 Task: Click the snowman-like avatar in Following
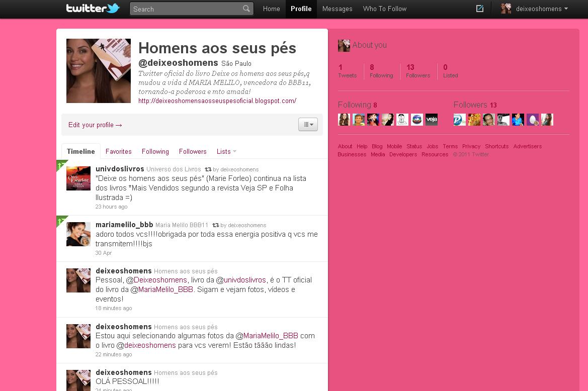(x=402, y=120)
